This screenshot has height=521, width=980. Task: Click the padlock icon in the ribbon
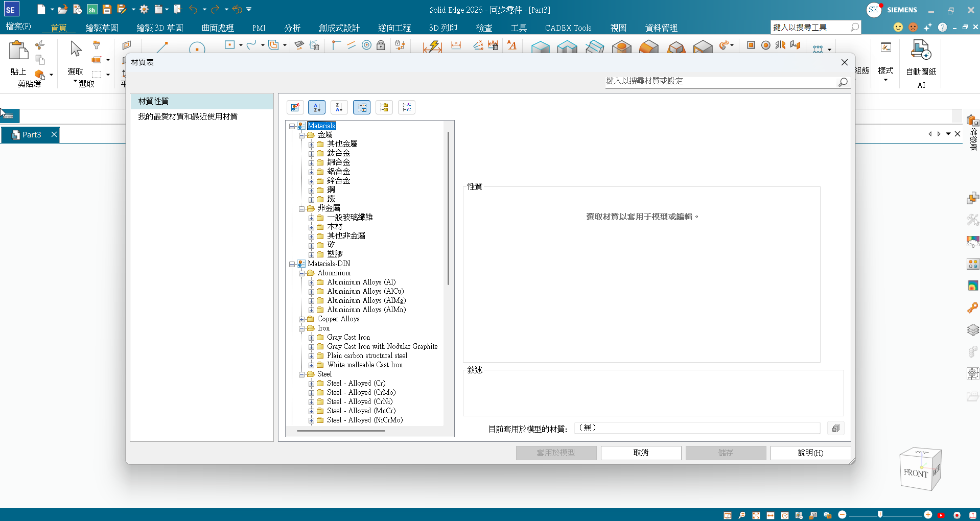[381, 45]
